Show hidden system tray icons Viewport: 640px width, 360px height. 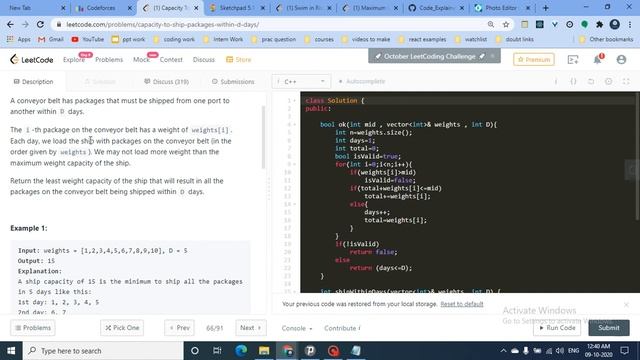[x=503, y=351]
